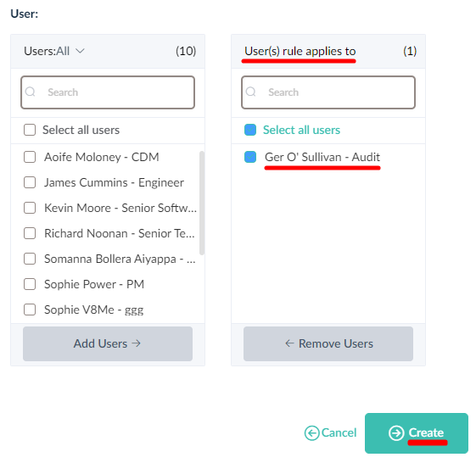Viewport: 476px width, 463px height.
Task: Expand the Users:All filter chevron
Action: tap(80, 51)
